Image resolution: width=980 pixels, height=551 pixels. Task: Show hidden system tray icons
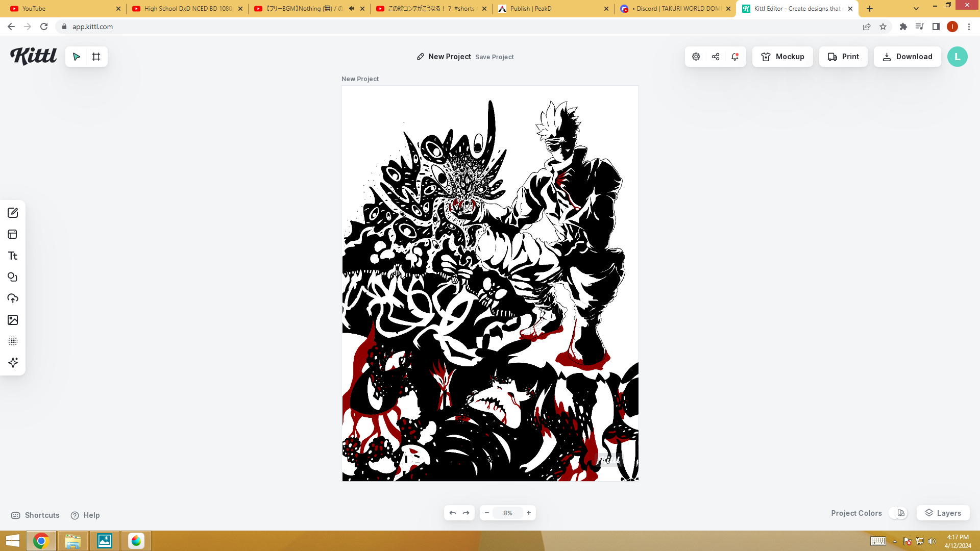(895, 541)
